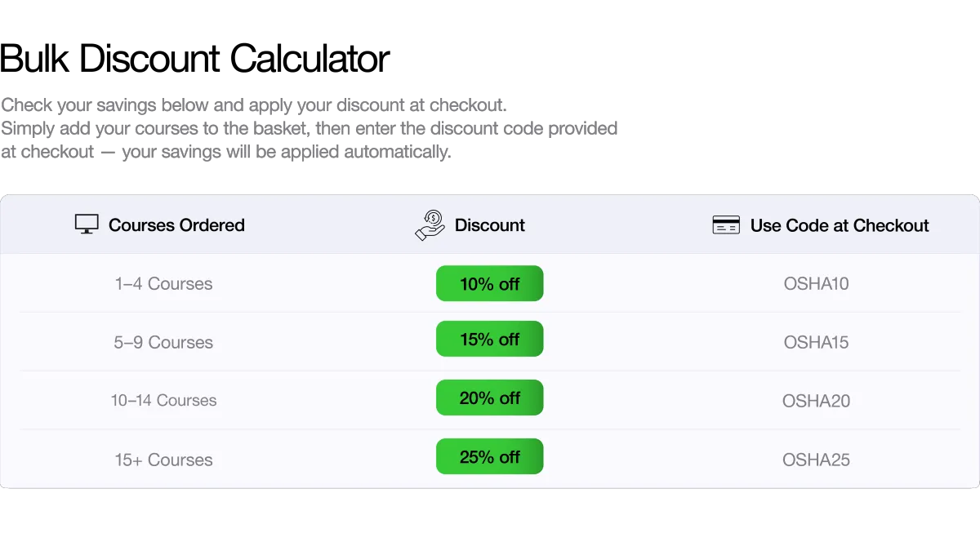The width and height of the screenshot is (980, 551).
Task: Click the 'Check your savings below' text line
Action: pos(255,105)
